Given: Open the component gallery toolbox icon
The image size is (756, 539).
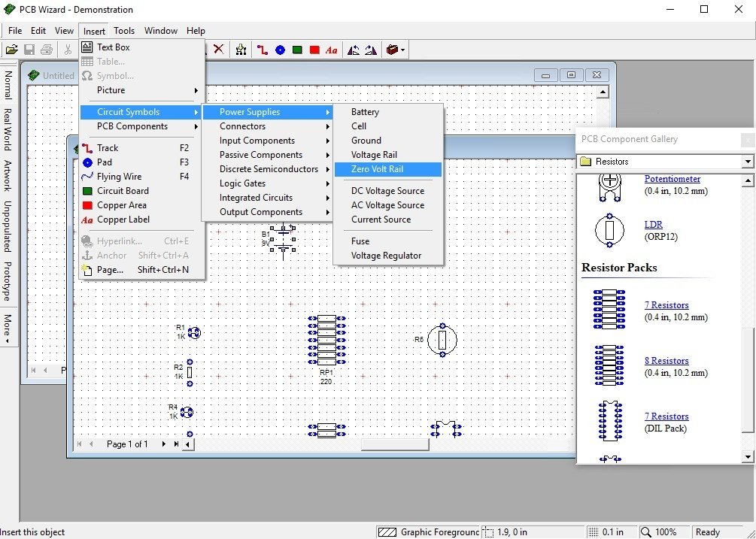Looking at the screenshot, I should click(393, 50).
